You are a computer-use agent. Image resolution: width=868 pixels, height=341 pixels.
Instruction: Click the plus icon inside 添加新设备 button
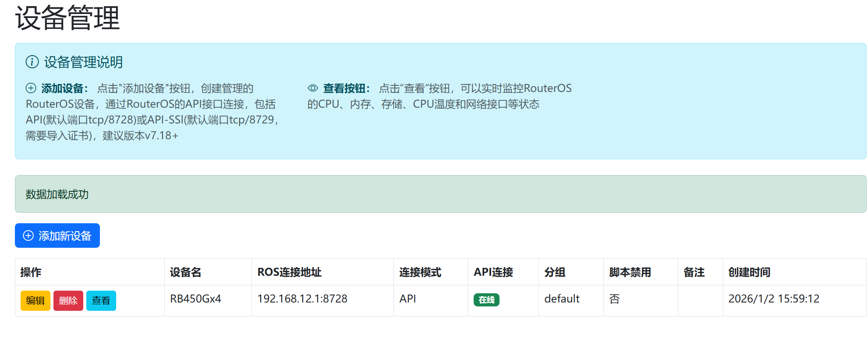click(x=28, y=236)
